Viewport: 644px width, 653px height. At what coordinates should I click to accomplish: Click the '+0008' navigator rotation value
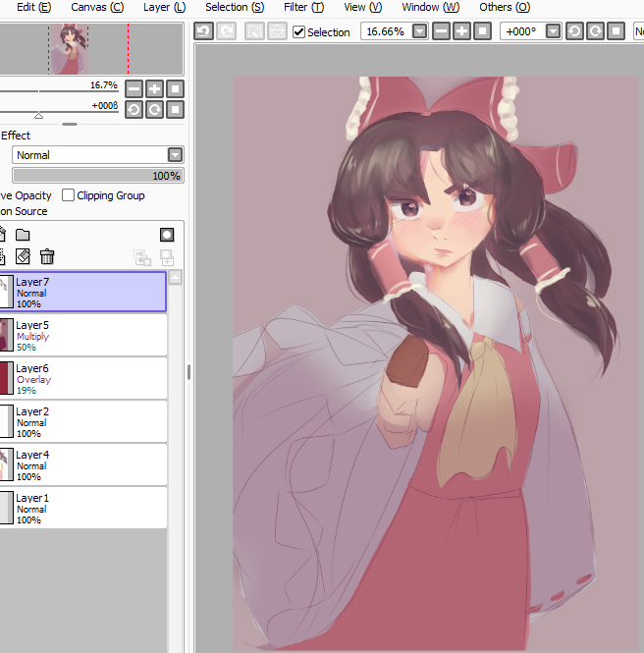coord(105,106)
